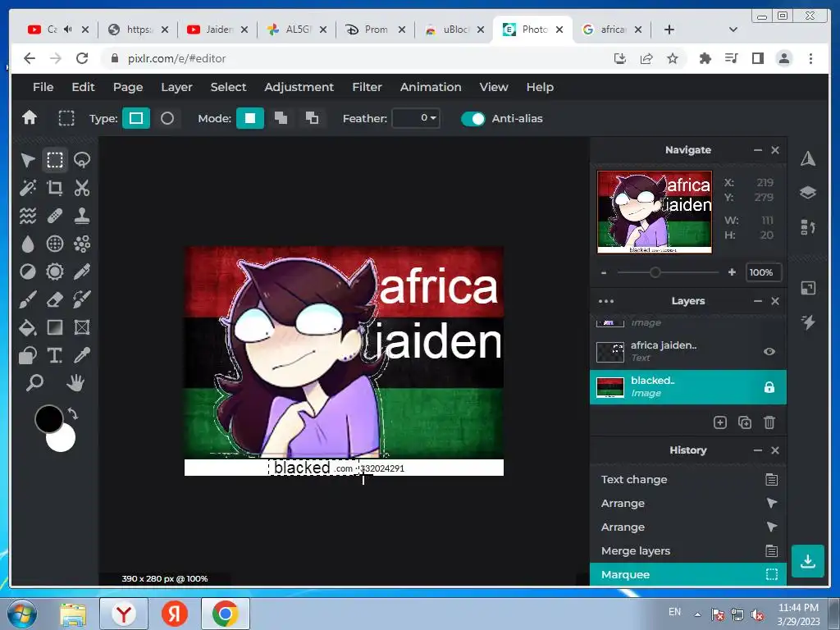The height and width of the screenshot is (630, 840).
Task: Unlock the blacked image layer
Action: pyautogui.click(x=769, y=387)
